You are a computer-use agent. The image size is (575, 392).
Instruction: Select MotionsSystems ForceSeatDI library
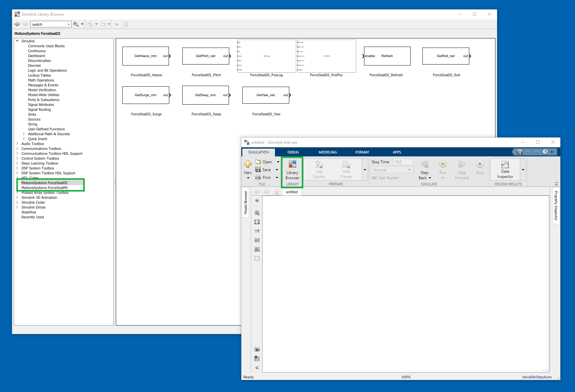pyautogui.click(x=44, y=183)
